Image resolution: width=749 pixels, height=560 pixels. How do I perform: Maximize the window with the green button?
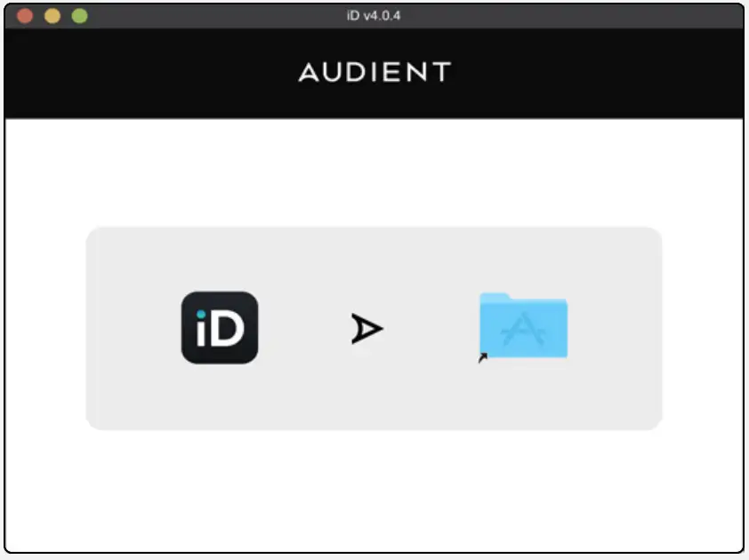[x=80, y=16]
